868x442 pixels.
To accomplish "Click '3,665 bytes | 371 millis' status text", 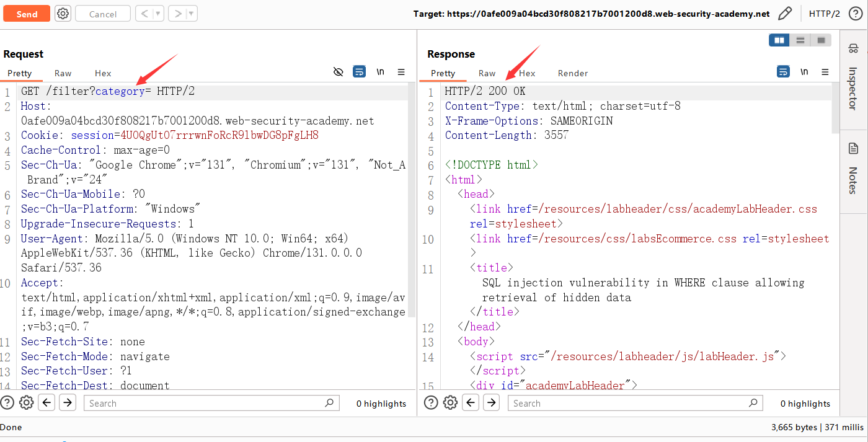I will (817, 427).
